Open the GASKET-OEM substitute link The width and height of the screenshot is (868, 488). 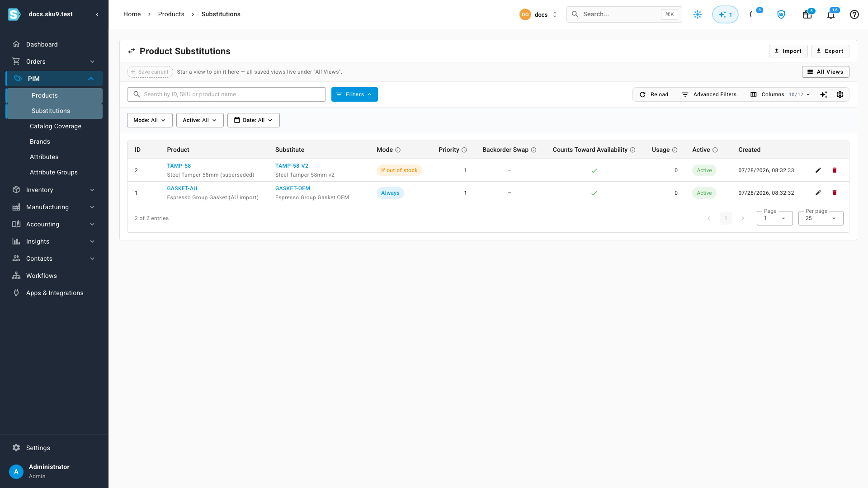pyautogui.click(x=292, y=188)
